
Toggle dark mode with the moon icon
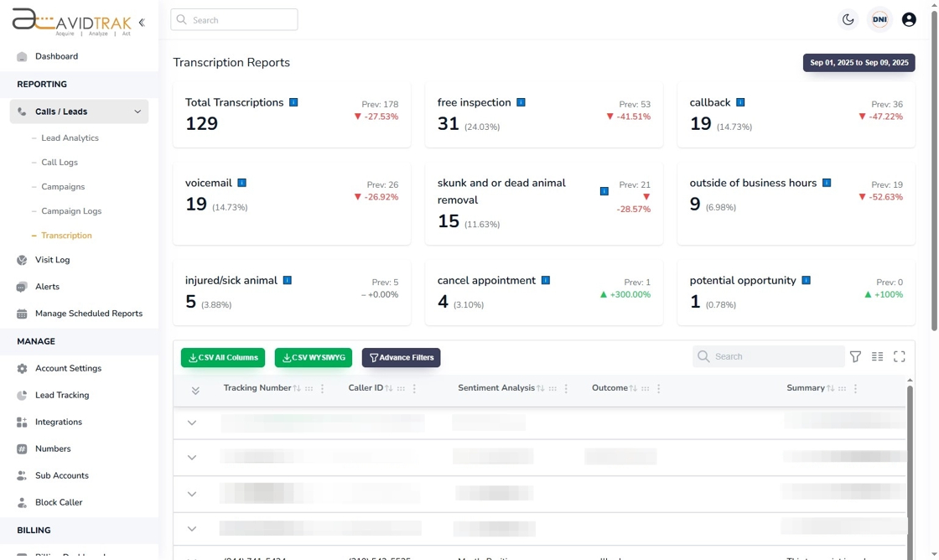pyautogui.click(x=848, y=20)
